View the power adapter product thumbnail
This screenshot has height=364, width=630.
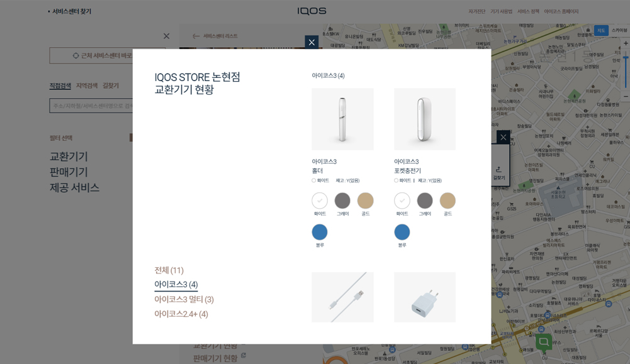coord(425,297)
